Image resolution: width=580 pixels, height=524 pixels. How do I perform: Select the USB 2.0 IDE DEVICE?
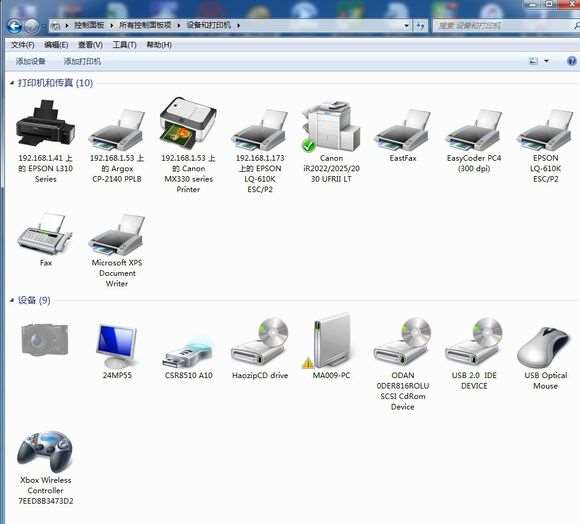click(474, 354)
